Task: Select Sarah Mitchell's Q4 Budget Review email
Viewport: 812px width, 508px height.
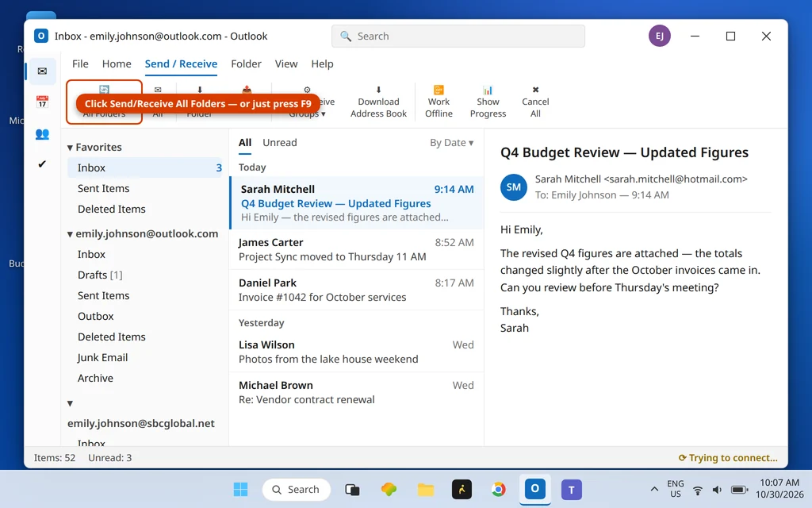Action: (x=357, y=202)
